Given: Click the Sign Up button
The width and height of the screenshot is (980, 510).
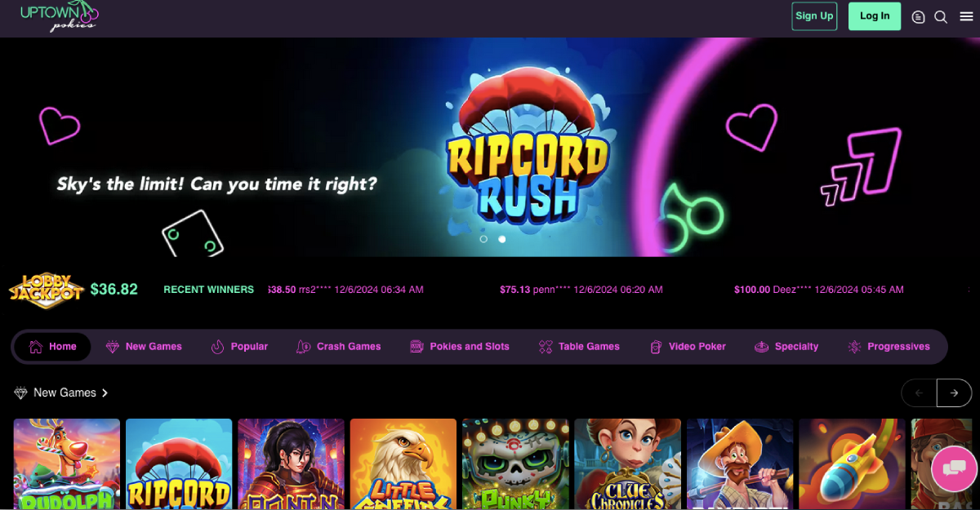Looking at the screenshot, I should point(814,16).
